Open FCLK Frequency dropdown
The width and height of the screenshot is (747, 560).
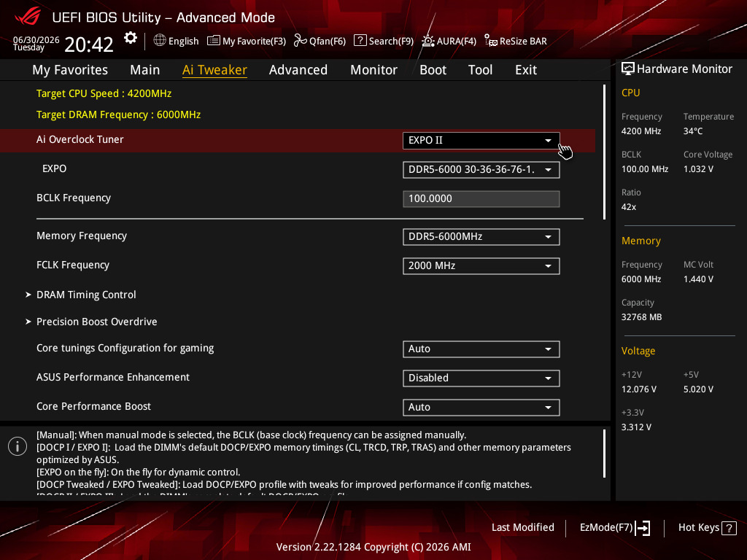(481, 265)
